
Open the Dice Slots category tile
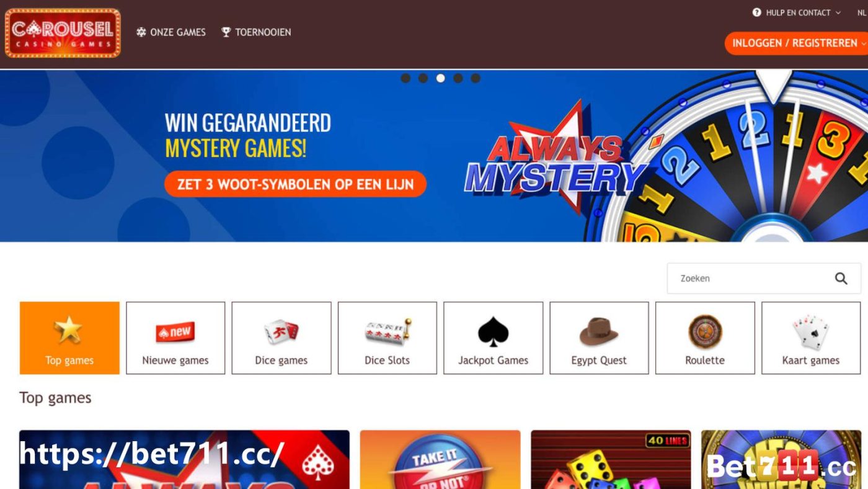[x=387, y=338]
